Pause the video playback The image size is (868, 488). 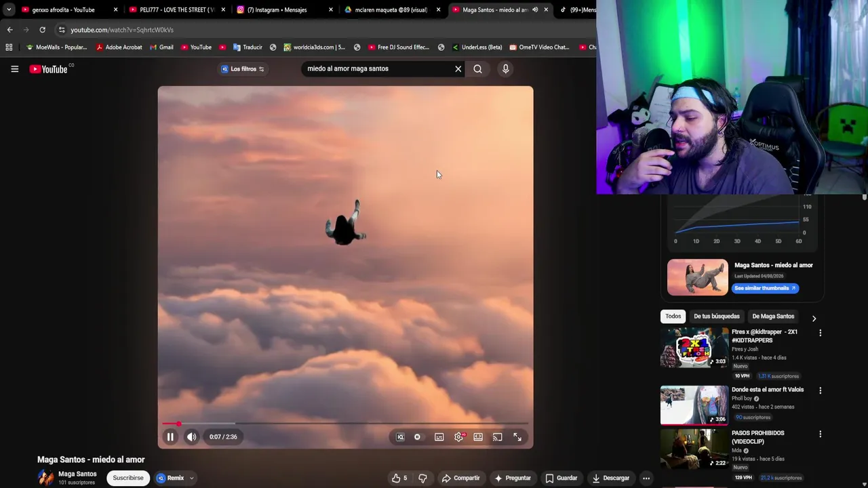tap(170, 437)
